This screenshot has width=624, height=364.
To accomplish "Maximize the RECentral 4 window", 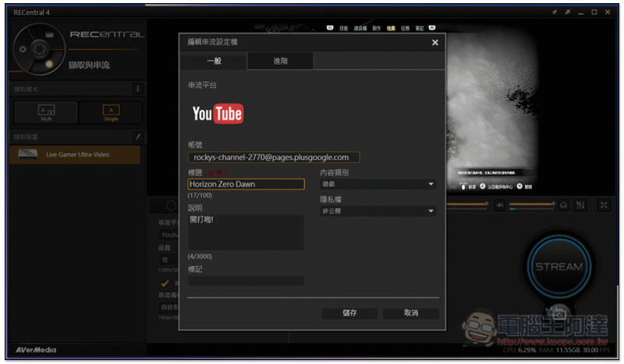I will [594, 12].
